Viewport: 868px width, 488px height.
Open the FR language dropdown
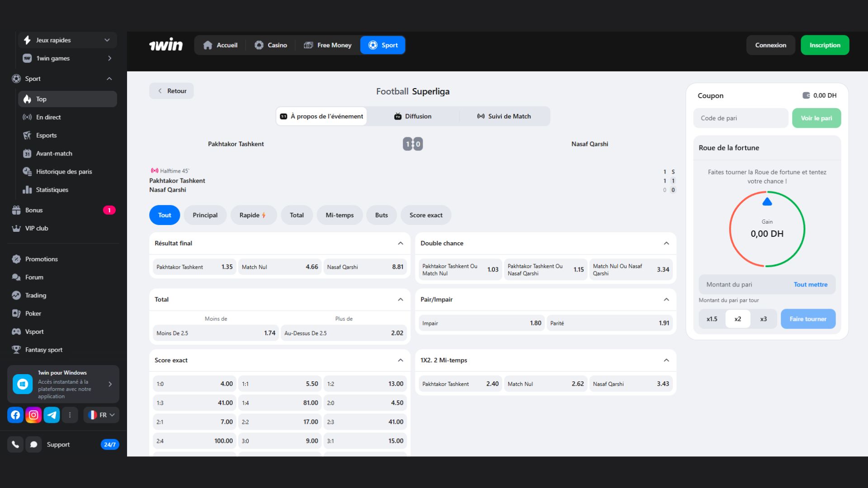pyautogui.click(x=102, y=415)
